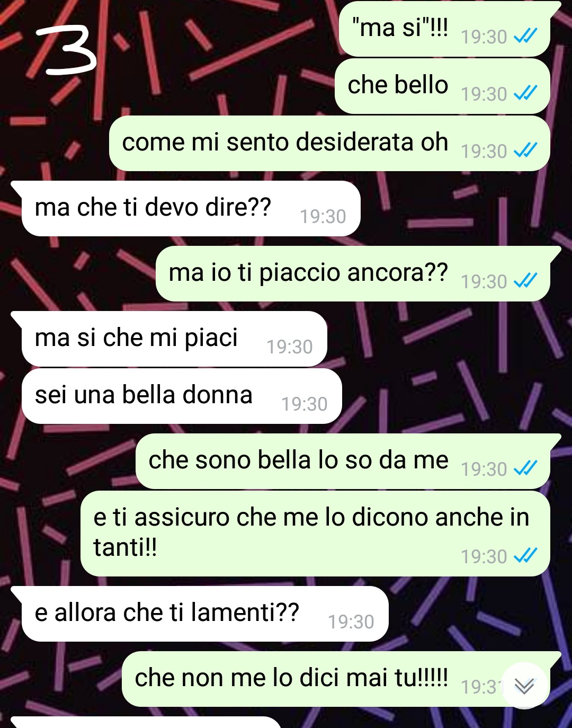The height and width of the screenshot is (728, 572).
Task: Tap the "e ti assicuro che me lo dicono" bubble
Action: 316,534
